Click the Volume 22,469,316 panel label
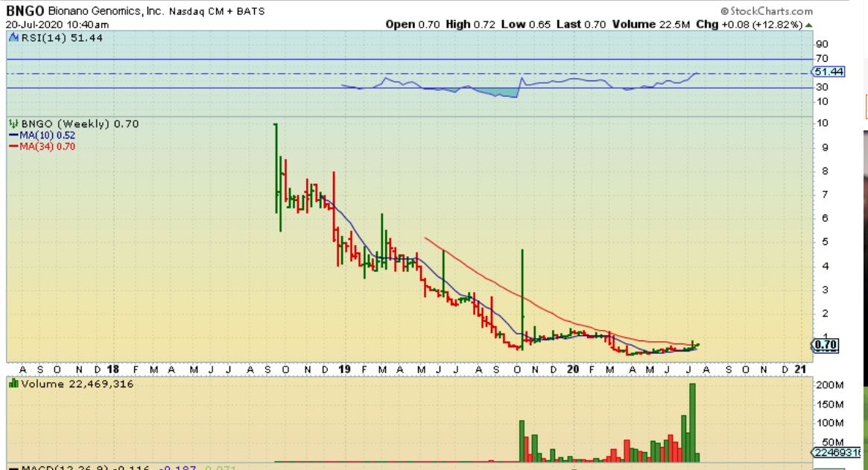Image resolution: width=868 pixels, height=470 pixels. click(71, 384)
